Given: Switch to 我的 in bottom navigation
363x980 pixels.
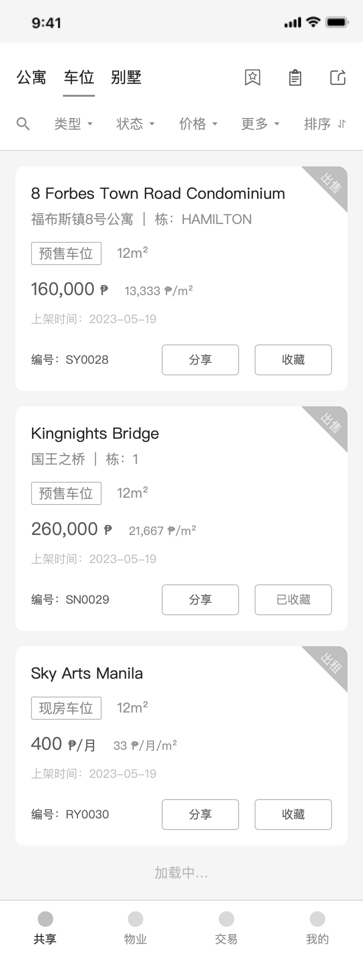Looking at the screenshot, I should [317, 919].
